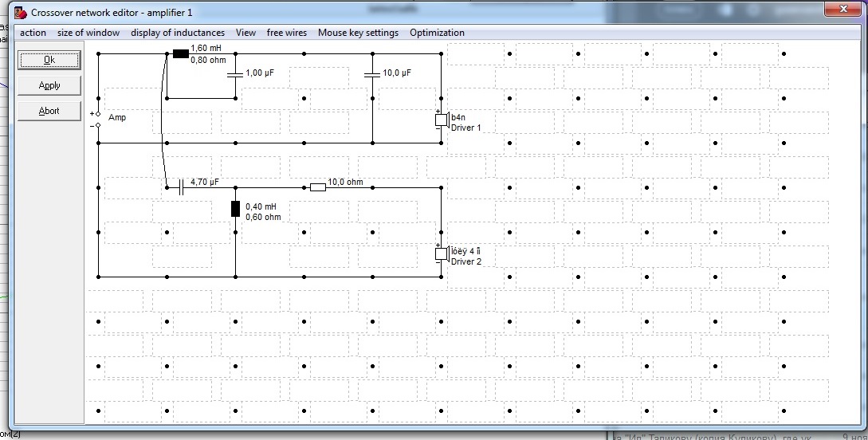868x440 pixels.
Task: Select the Driver 1 speaker symbol
Action: (x=441, y=120)
